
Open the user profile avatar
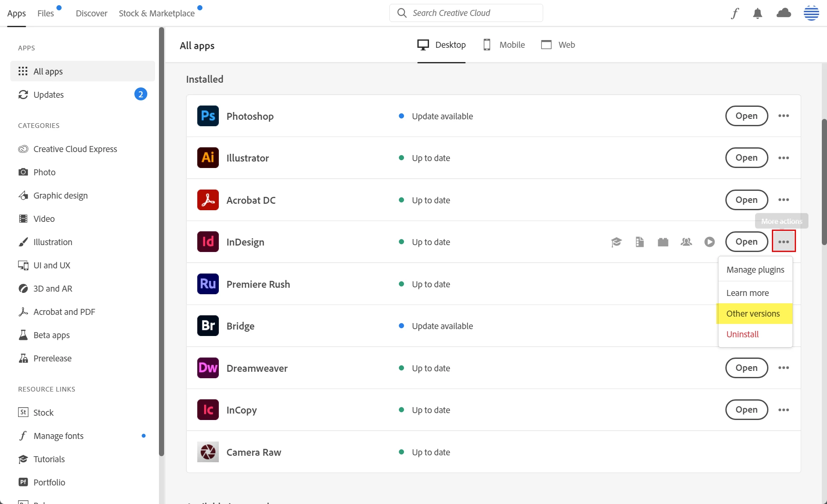pos(811,13)
